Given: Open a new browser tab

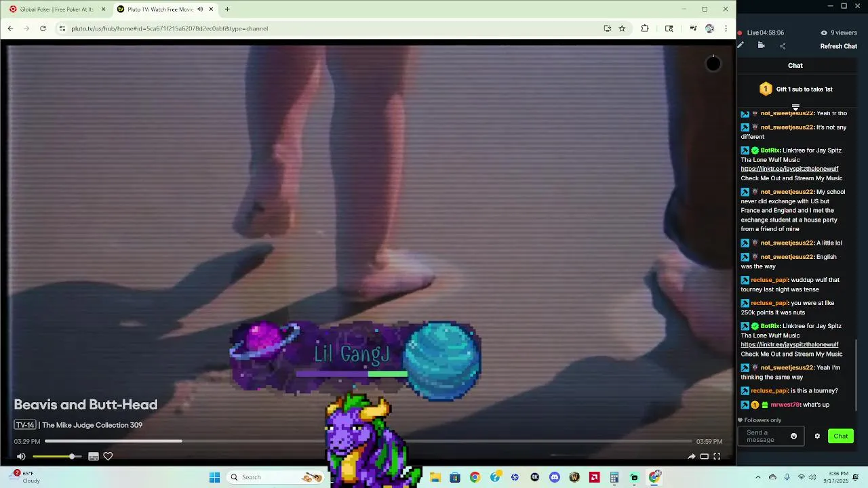Looking at the screenshot, I should click(x=227, y=9).
